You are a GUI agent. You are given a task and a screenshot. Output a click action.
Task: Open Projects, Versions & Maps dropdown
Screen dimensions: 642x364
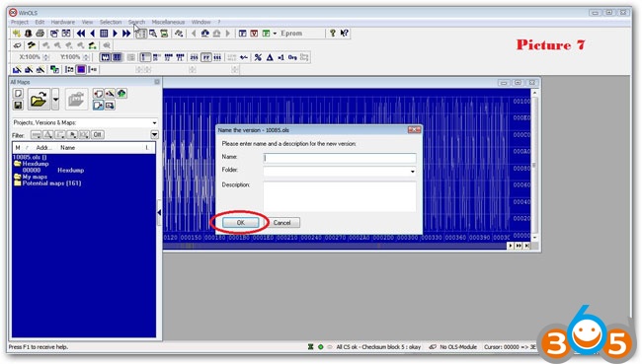(154, 122)
